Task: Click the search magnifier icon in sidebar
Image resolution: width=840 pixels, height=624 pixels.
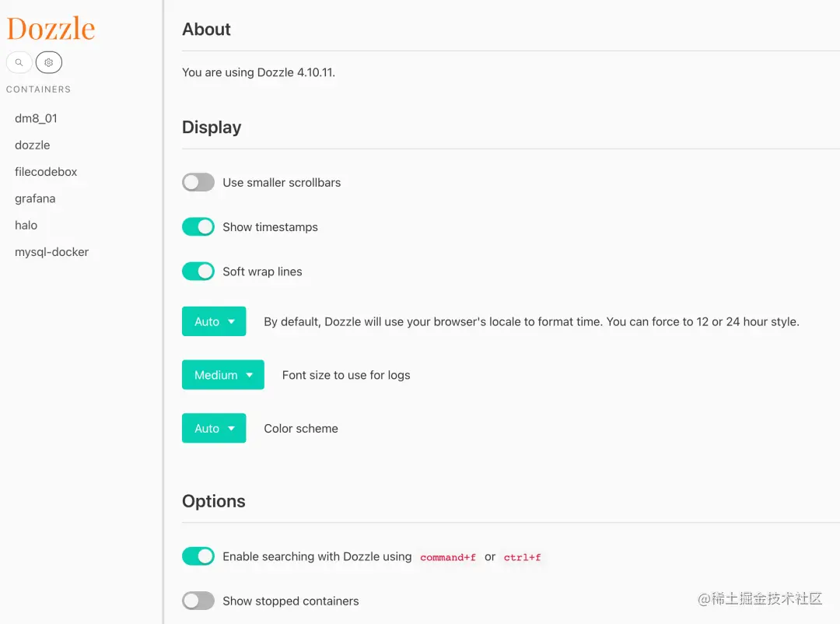Action: click(x=19, y=62)
